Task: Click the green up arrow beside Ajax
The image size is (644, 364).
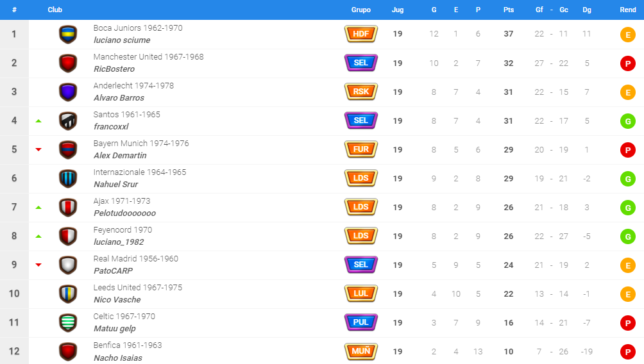Action: coord(38,208)
